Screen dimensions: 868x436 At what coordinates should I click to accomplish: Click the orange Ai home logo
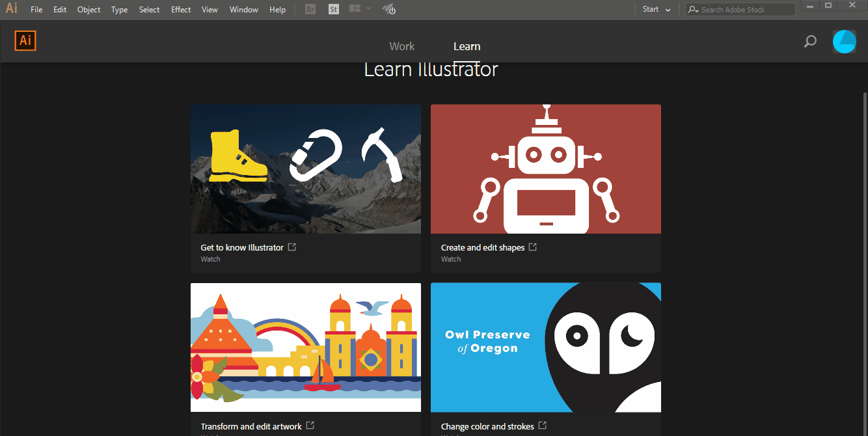[25, 40]
